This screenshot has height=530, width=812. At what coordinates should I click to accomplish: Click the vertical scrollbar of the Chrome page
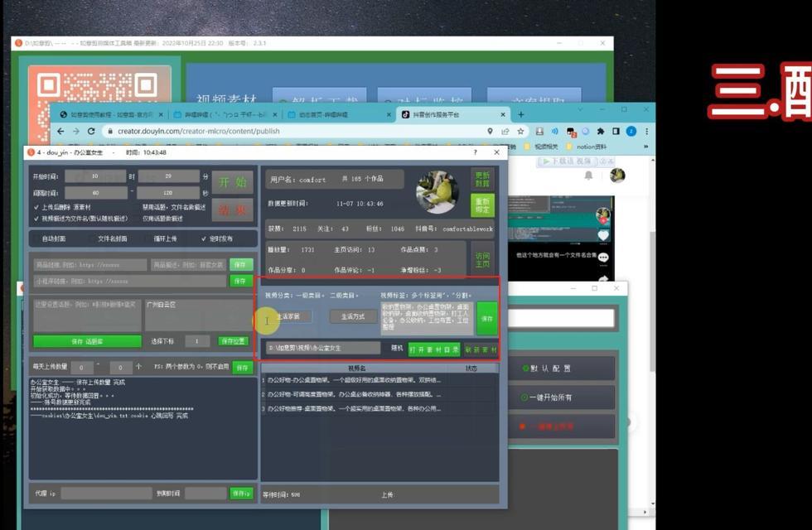point(653,300)
